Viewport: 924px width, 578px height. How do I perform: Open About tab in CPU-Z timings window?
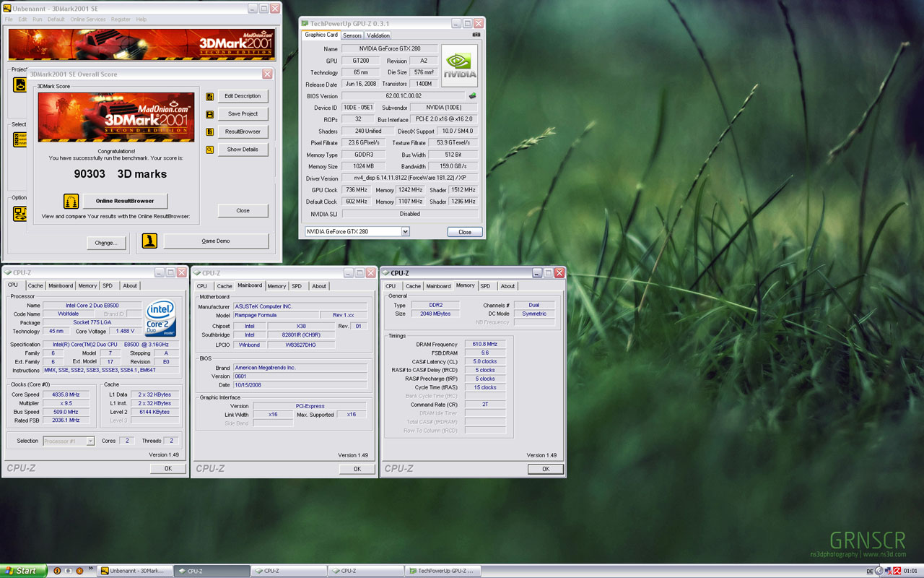[508, 286]
